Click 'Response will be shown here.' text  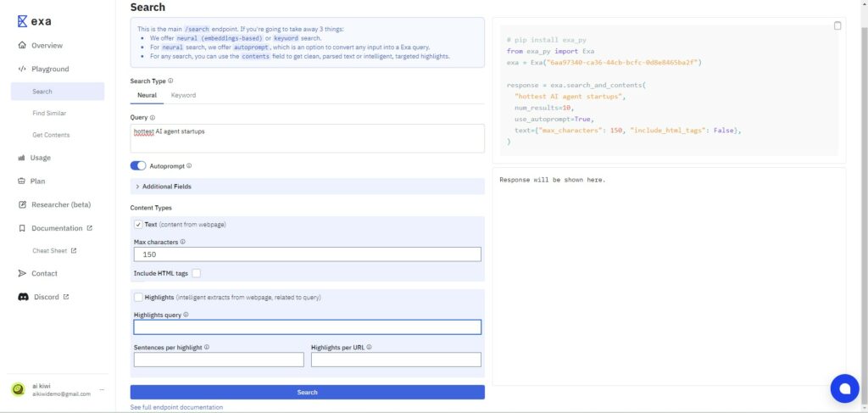tap(553, 180)
